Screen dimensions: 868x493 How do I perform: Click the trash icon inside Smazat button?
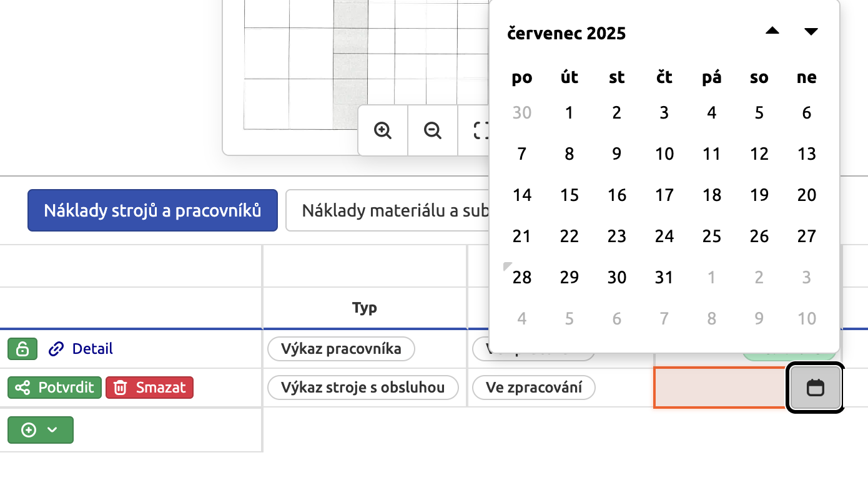(119, 387)
